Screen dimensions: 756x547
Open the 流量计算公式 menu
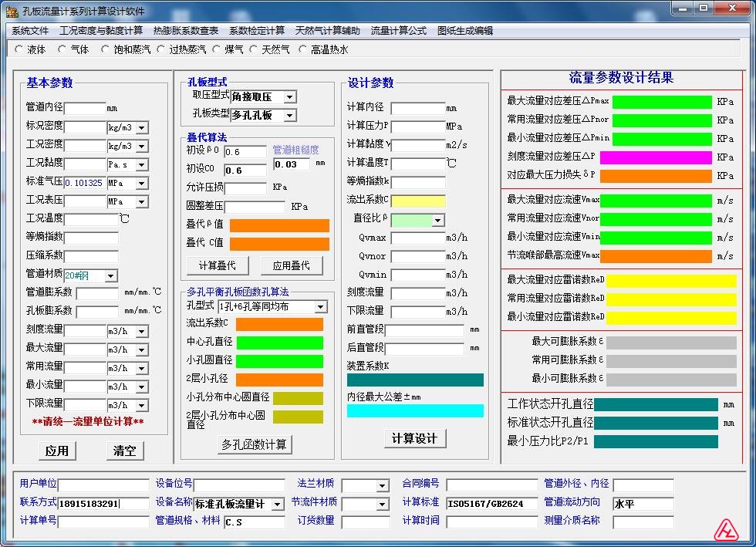coord(398,31)
